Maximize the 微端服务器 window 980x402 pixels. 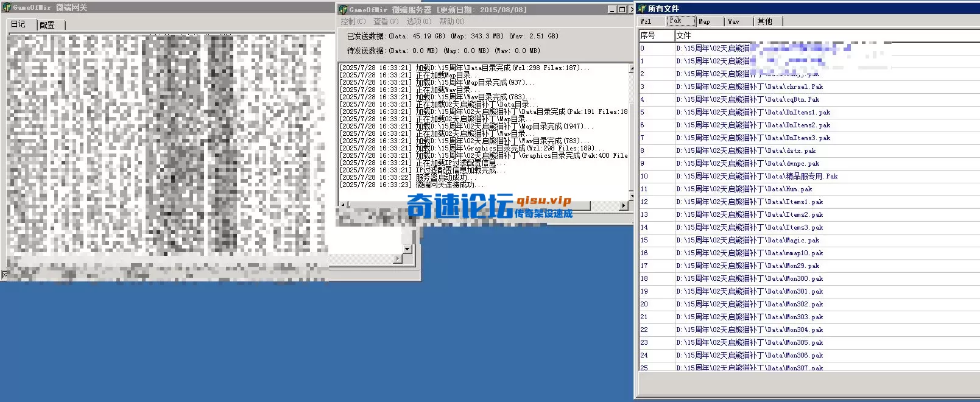tap(622, 9)
